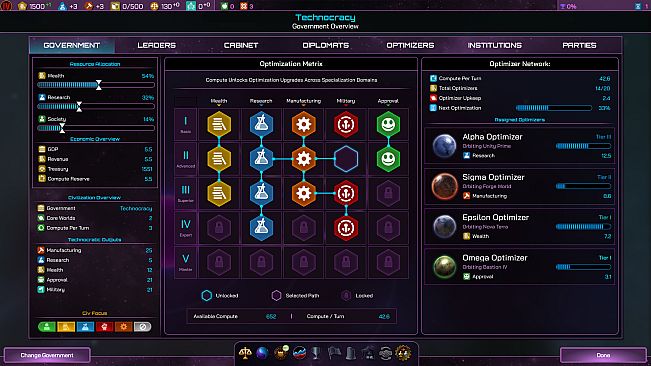
Task: Click the Alpha Optimizer name text
Action: 492,137
